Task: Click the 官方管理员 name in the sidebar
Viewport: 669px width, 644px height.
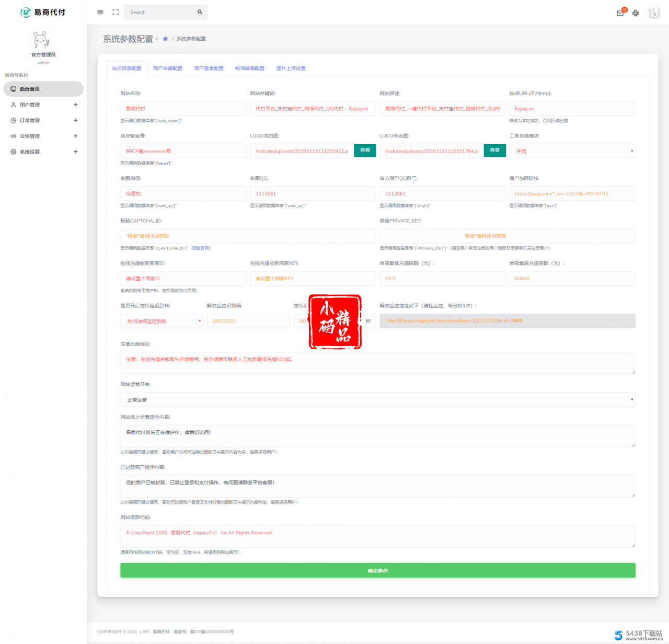Action: [43, 55]
